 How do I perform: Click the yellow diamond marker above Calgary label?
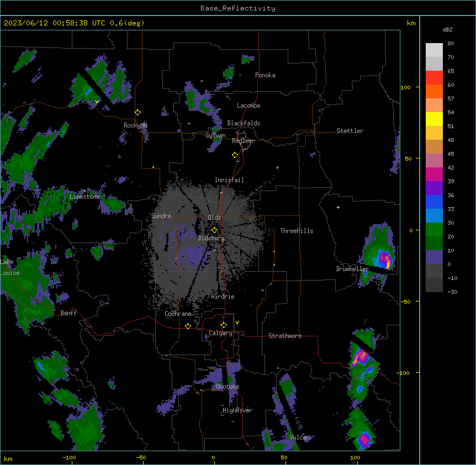[224, 325]
